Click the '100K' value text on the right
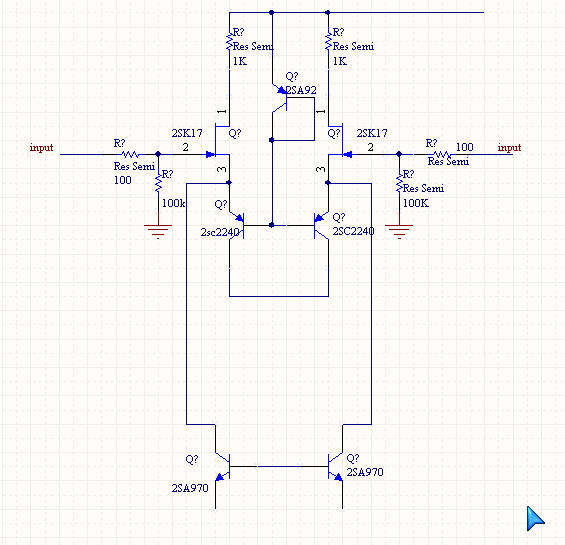565x545 pixels. point(416,203)
